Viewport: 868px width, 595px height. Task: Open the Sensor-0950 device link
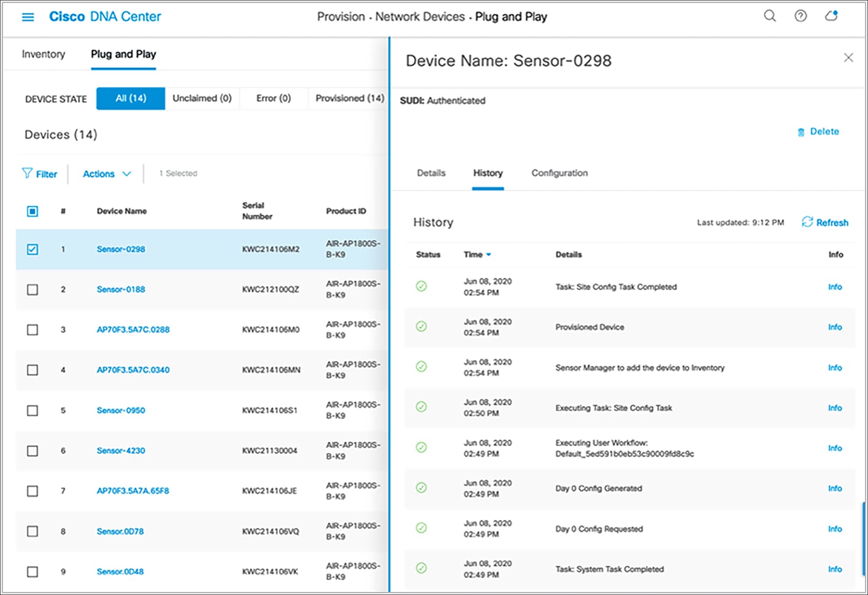coord(121,410)
